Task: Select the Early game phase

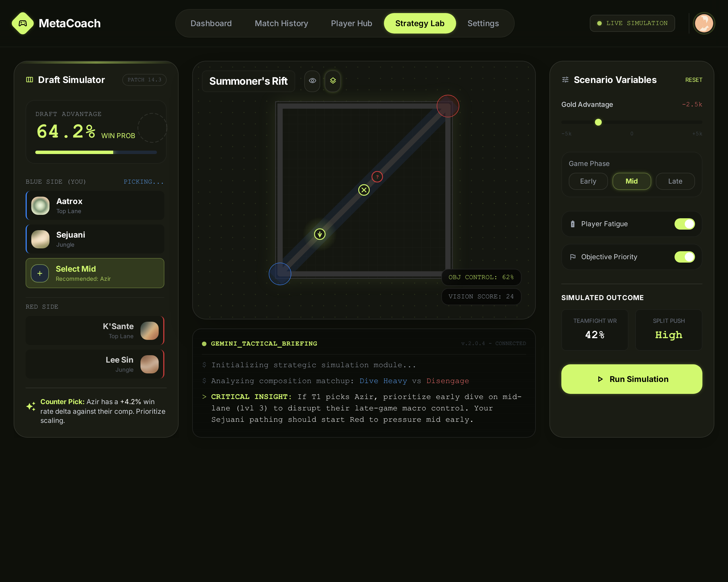Action: click(588, 182)
